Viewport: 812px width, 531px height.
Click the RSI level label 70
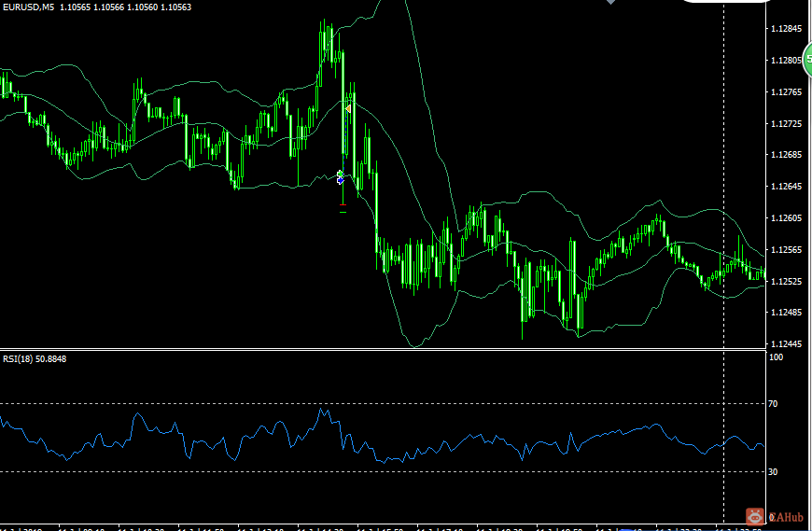click(x=773, y=404)
